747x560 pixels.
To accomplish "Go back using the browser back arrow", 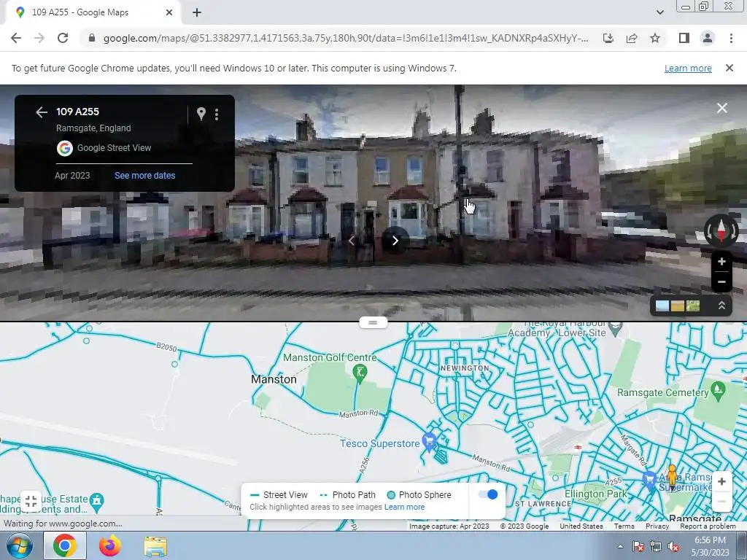I will click(x=16, y=38).
